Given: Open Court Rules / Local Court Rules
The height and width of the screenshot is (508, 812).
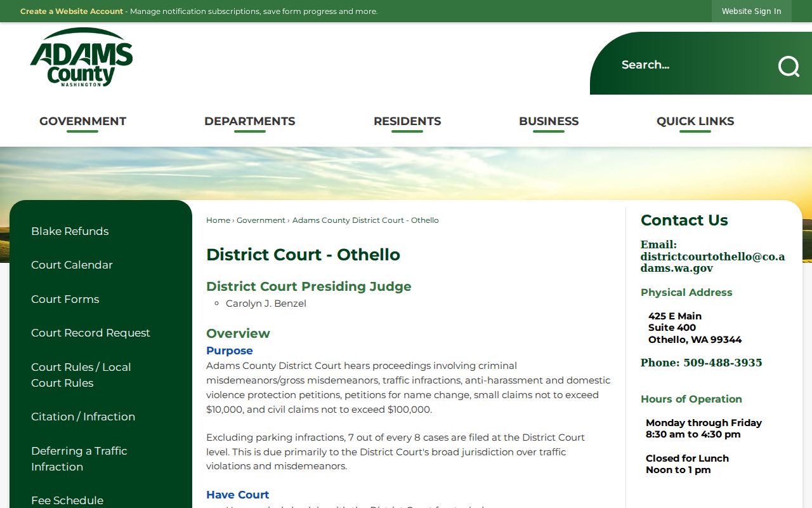Looking at the screenshot, I should point(81,375).
